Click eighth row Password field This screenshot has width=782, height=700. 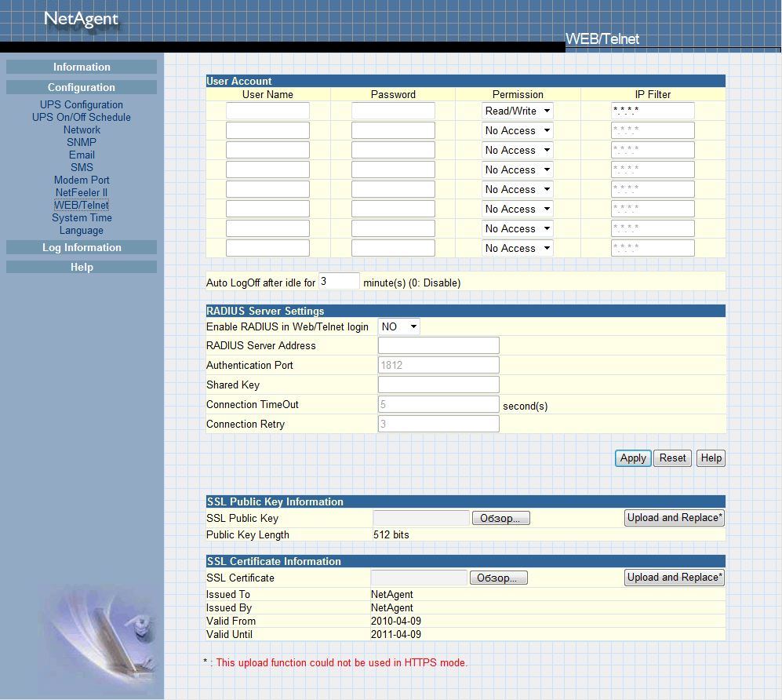(393, 248)
